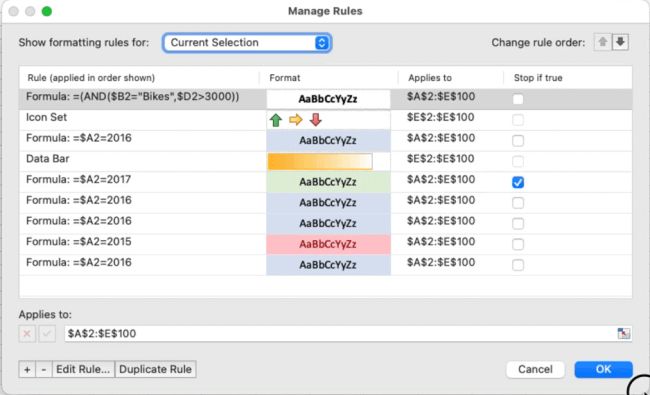This screenshot has width=650, height=395.
Task: Click orange Data Bar format preview
Action: pyautogui.click(x=320, y=161)
